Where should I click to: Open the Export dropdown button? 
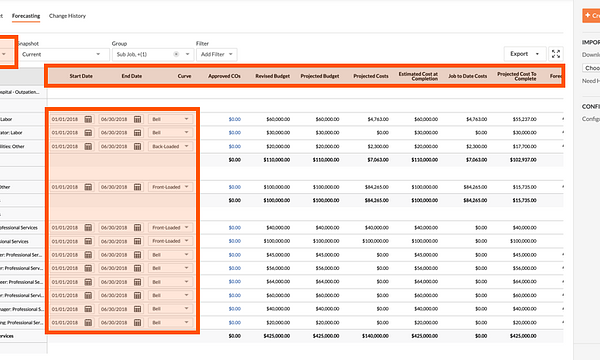coord(524,54)
